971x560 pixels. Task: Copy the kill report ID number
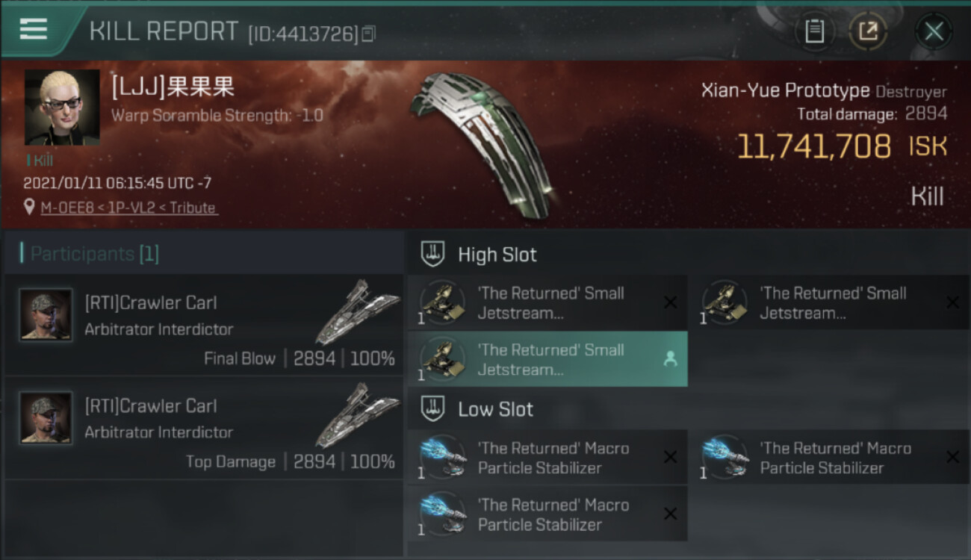pos(368,34)
